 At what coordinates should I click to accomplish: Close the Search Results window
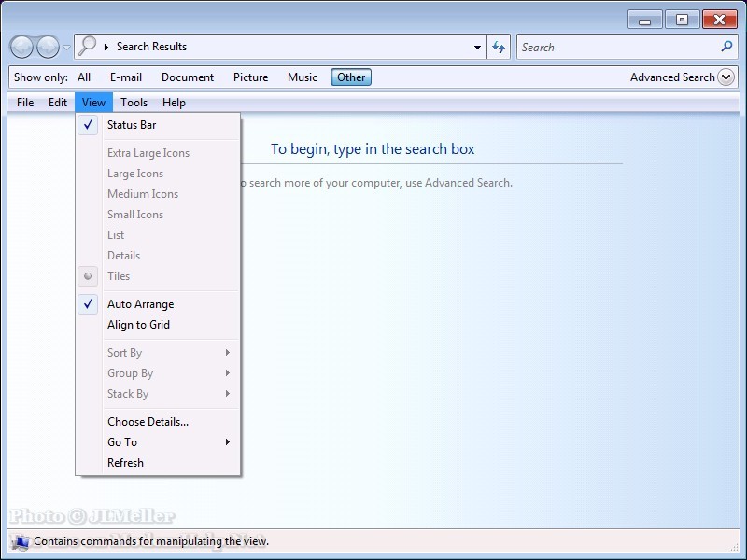(719, 20)
